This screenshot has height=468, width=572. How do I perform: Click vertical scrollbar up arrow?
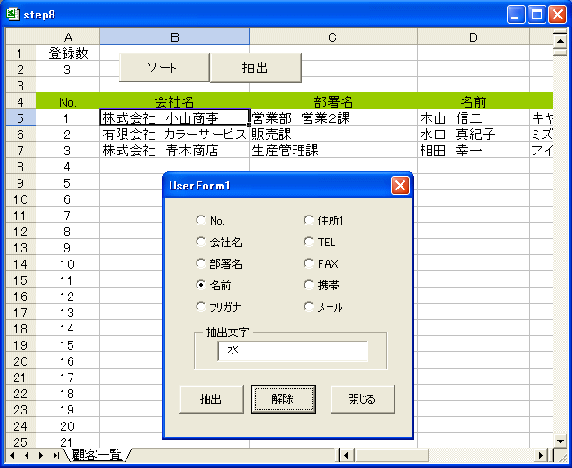coord(560,40)
